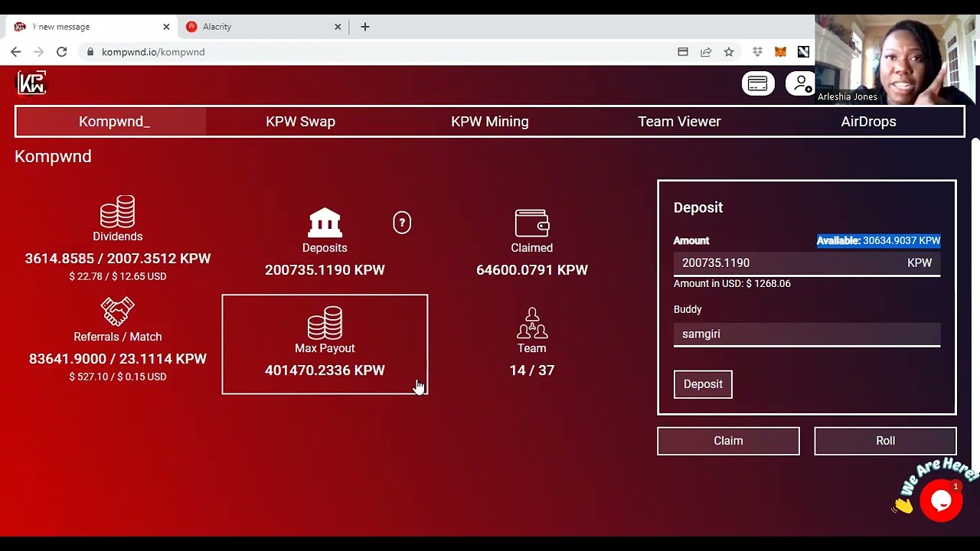Viewport: 980px width, 551px height.
Task: Click the Amount in USD: $ 1268.06 text
Action: point(732,283)
